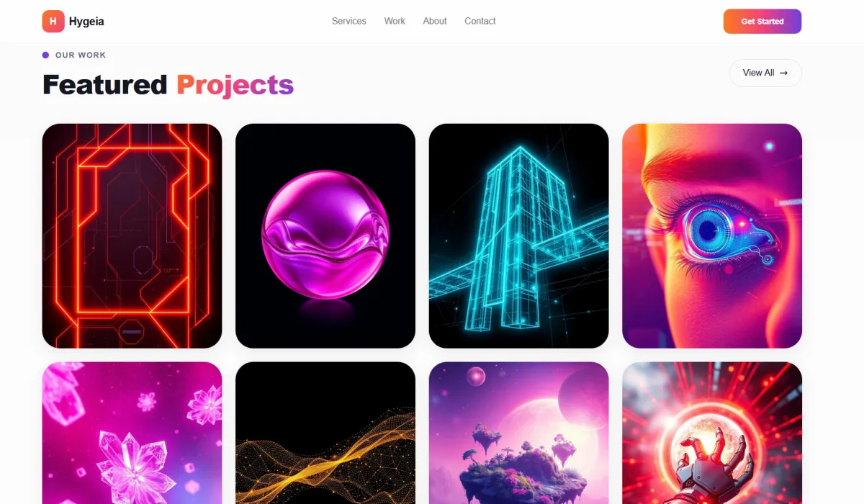
Task: Click the purple dot beside OUR WORK
Action: click(x=46, y=55)
